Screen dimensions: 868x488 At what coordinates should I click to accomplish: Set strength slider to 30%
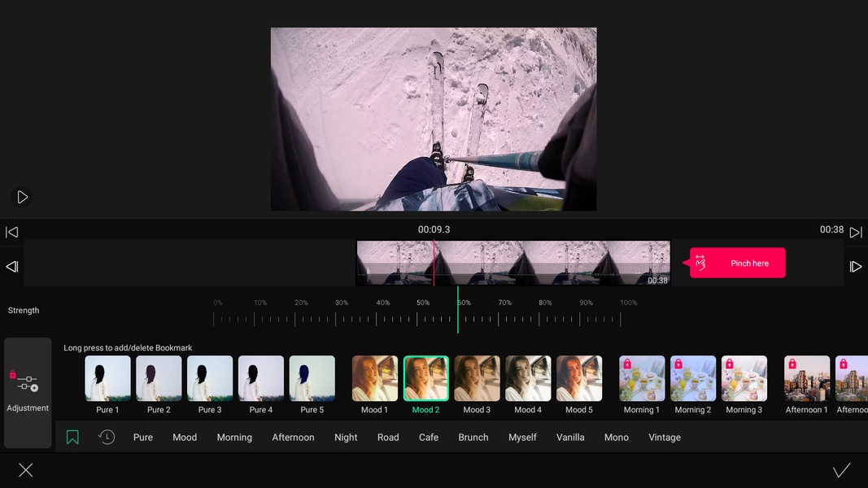(335, 319)
